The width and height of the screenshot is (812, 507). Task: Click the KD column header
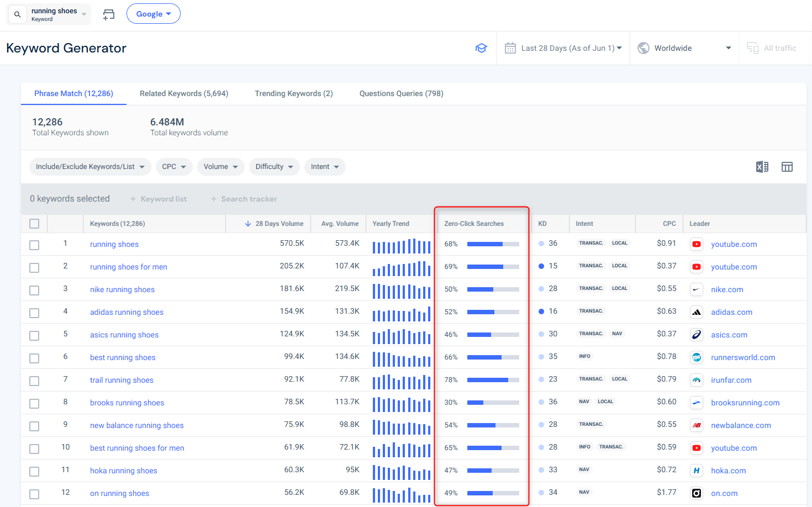click(x=542, y=224)
